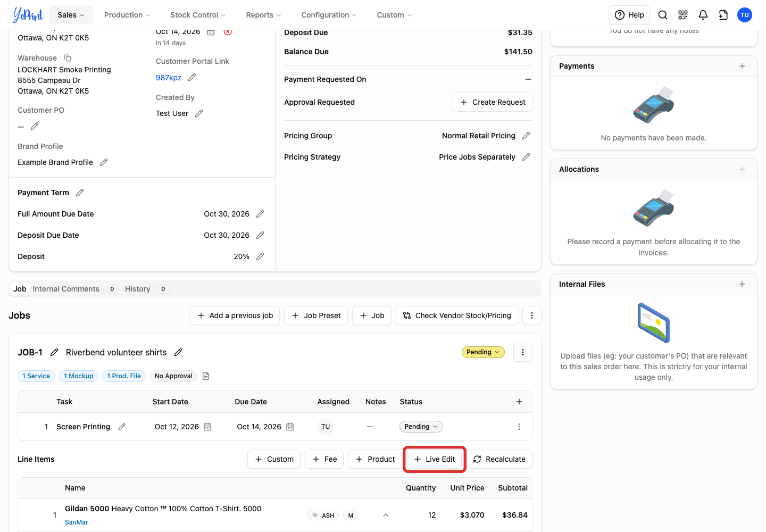Open the calendar for start date Oct 12, 2026
The height and width of the screenshot is (532, 766).
pyautogui.click(x=207, y=427)
